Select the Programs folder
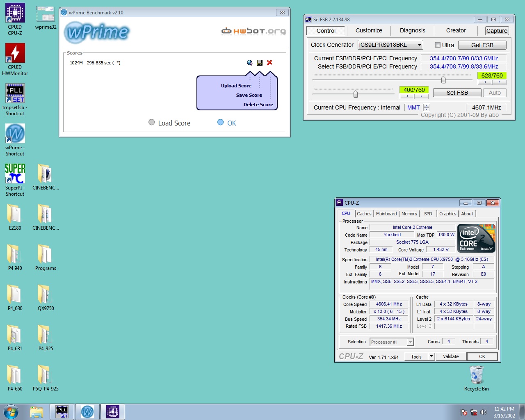Image resolution: width=525 pixels, height=420 pixels. [46, 258]
